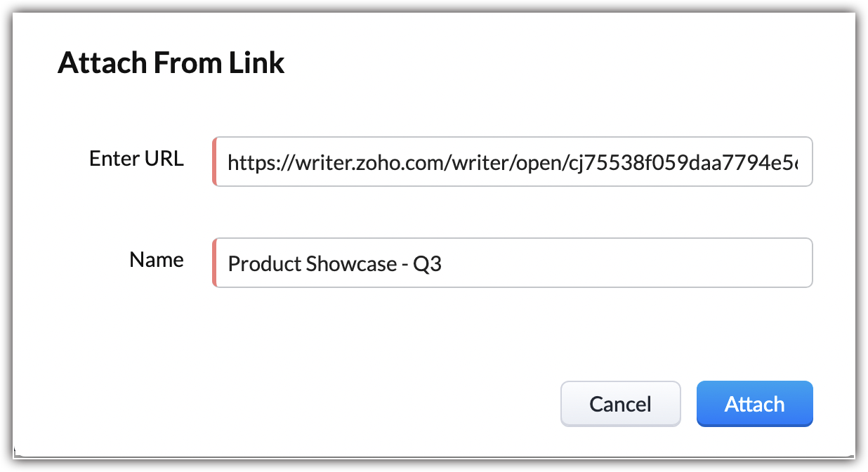Dismiss the dialog using Cancel
The width and height of the screenshot is (868, 472).
click(620, 404)
